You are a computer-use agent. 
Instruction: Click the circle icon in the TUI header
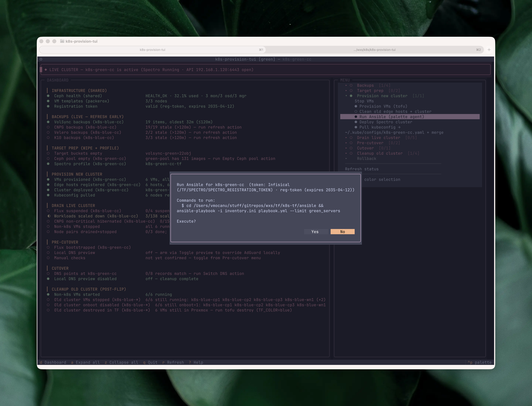pos(41,59)
